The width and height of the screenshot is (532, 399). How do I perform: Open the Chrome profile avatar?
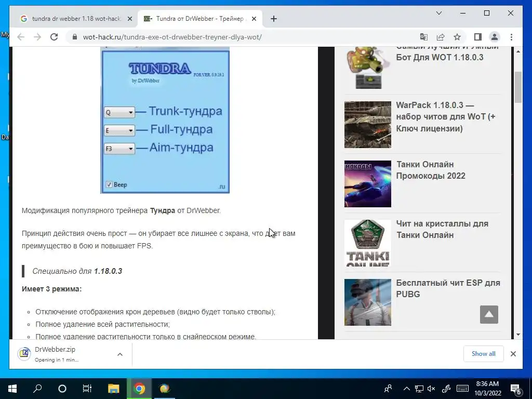click(x=495, y=37)
